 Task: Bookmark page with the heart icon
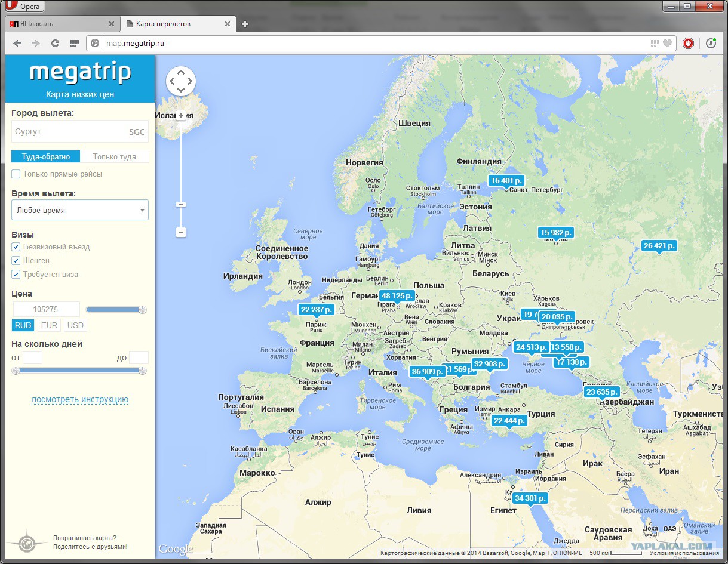668,43
